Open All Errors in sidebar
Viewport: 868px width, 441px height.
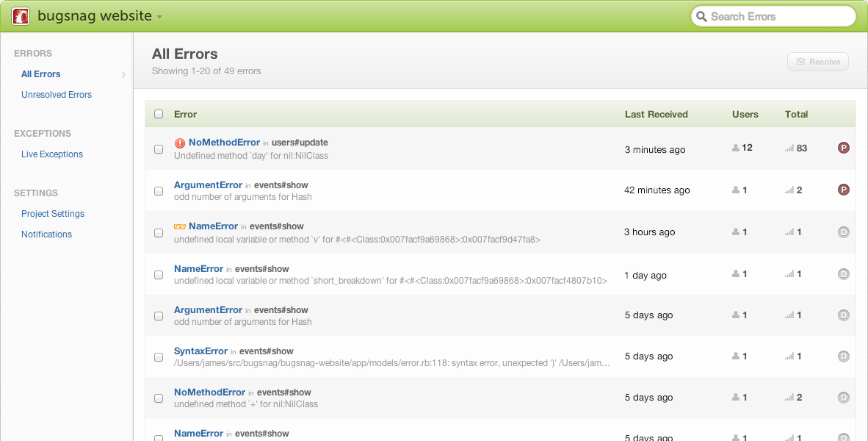(x=41, y=74)
